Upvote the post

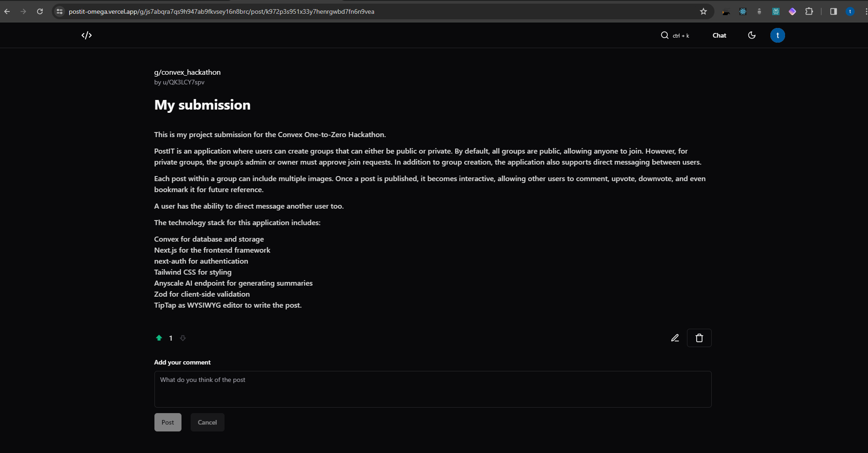(159, 338)
